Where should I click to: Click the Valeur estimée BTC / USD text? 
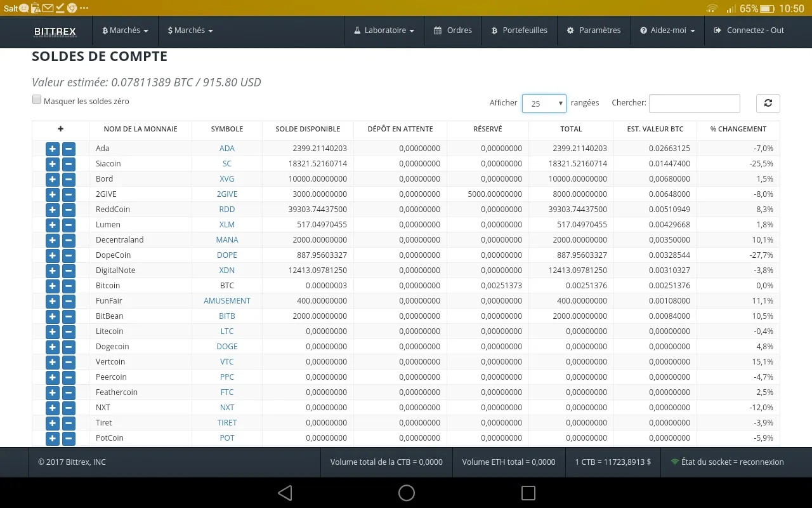coord(147,83)
